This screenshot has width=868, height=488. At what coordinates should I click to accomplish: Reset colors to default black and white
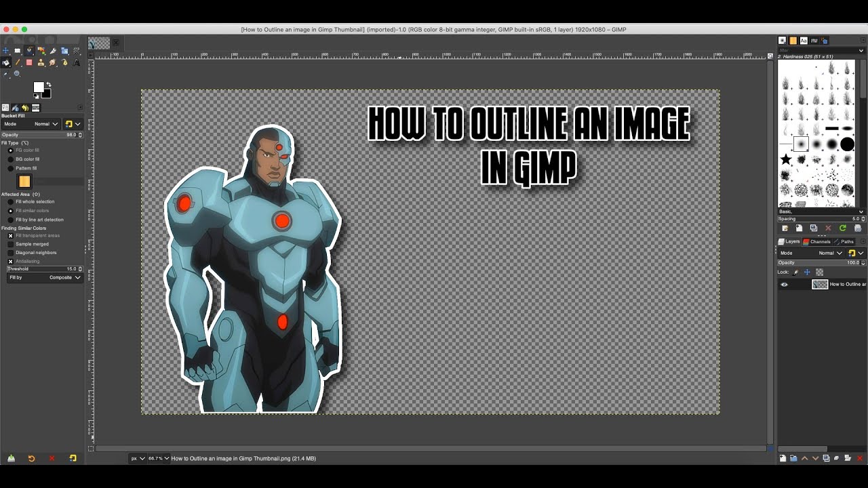point(36,96)
